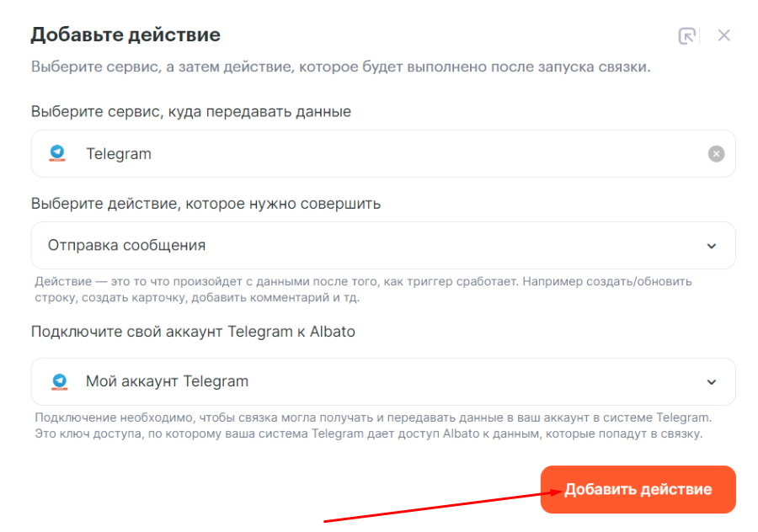Click the hint text starting with Подключение
Screen dimensions: 758x532
point(373,425)
